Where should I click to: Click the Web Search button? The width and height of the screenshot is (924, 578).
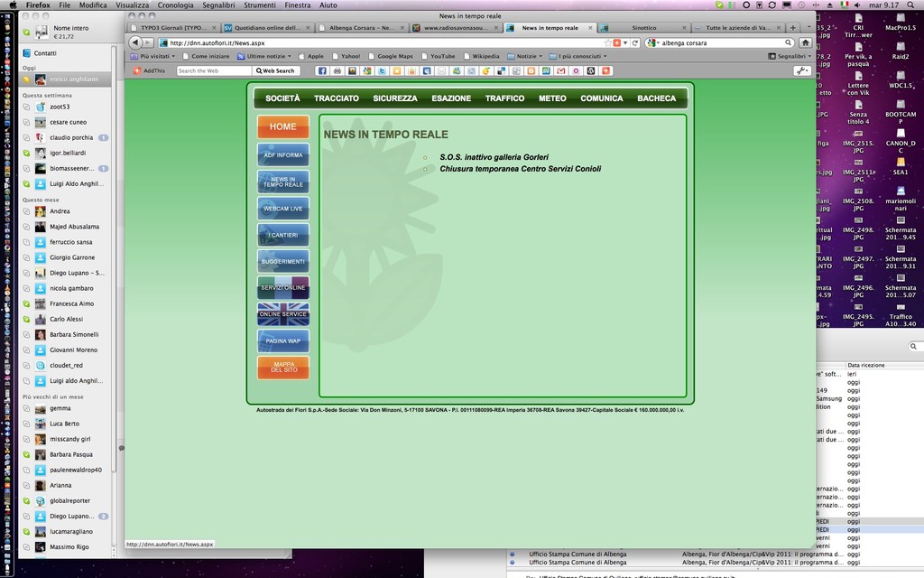click(277, 70)
